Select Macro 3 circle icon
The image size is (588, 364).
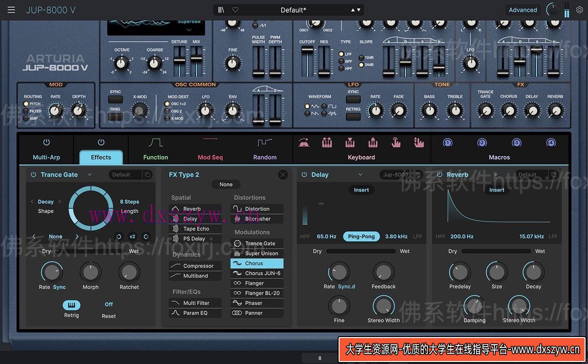coord(516,143)
